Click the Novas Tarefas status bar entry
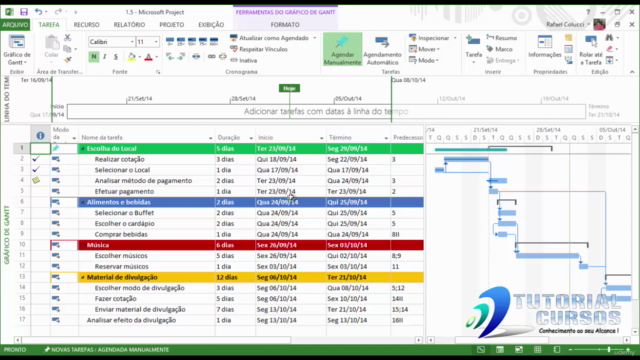The image size is (640, 360). 107,350
